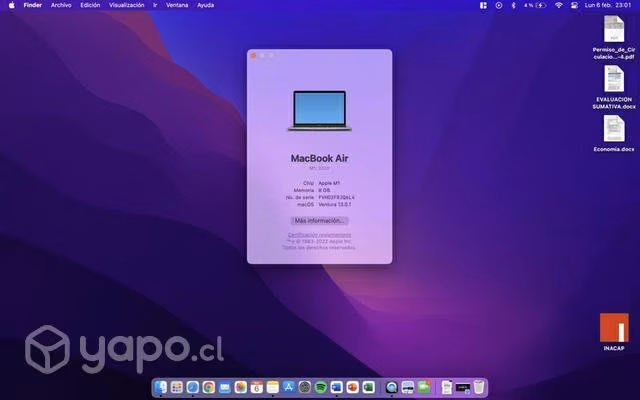This screenshot has width=640, height=400.
Task: Open Launchpad in the Dock
Action: pos(177,387)
